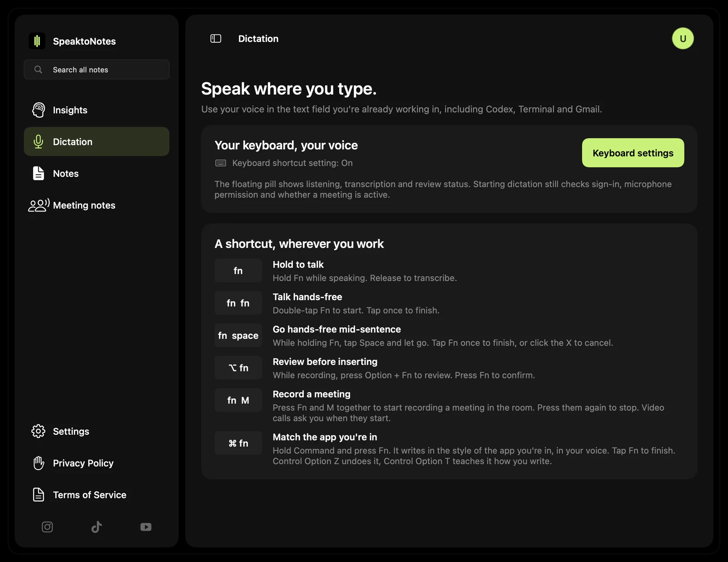Toggle the sidebar panel icon

[216, 39]
